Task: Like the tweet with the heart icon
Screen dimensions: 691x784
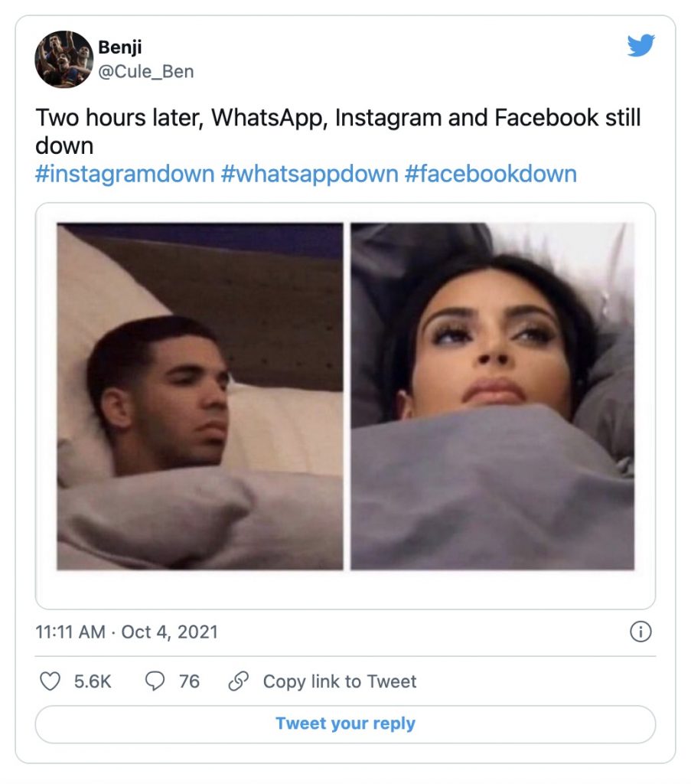Action: click(x=50, y=681)
